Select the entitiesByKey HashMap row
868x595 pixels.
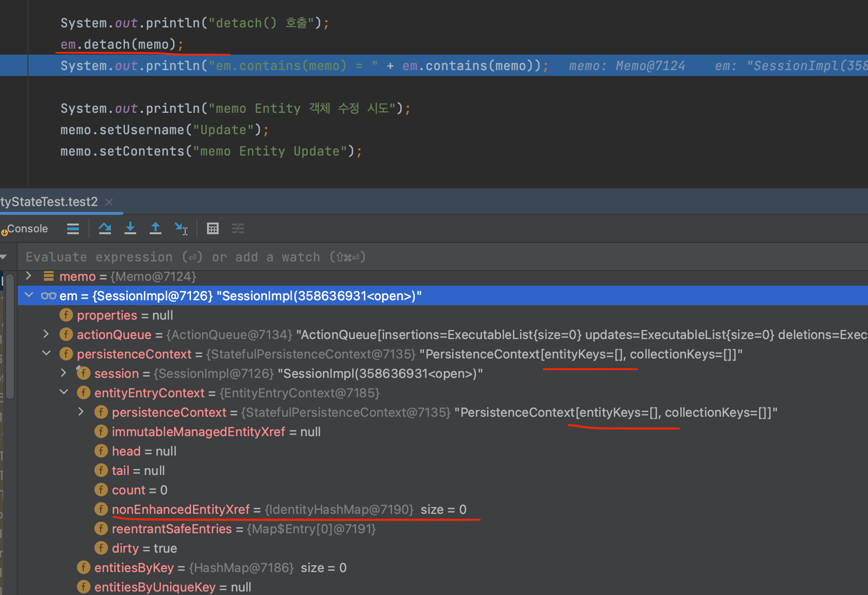(134, 568)
